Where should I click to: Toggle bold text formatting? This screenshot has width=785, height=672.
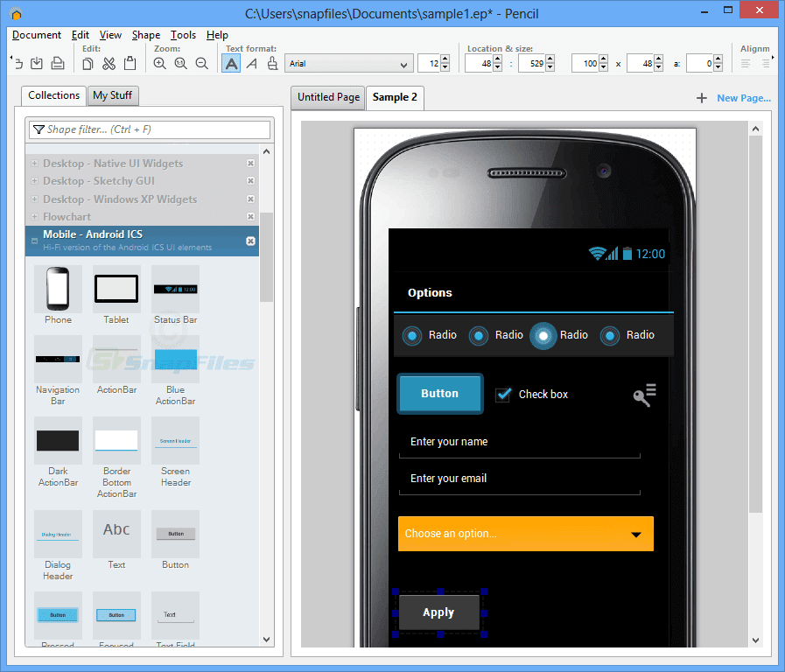click(230, 63)
